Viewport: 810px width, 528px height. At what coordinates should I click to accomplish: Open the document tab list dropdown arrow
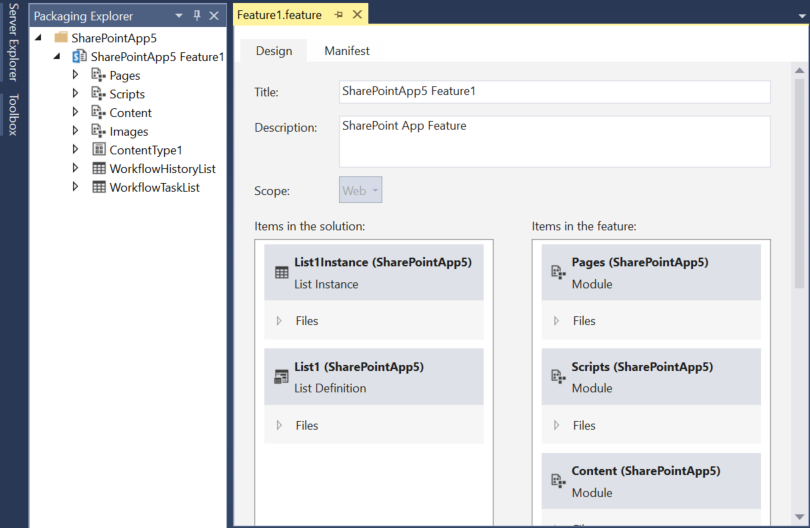point(802,16)
